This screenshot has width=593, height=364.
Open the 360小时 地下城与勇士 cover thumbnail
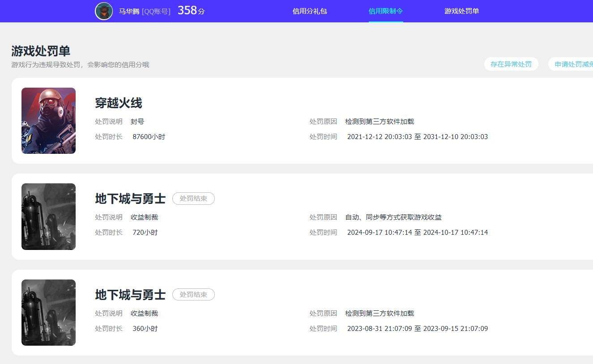[48, 313]
